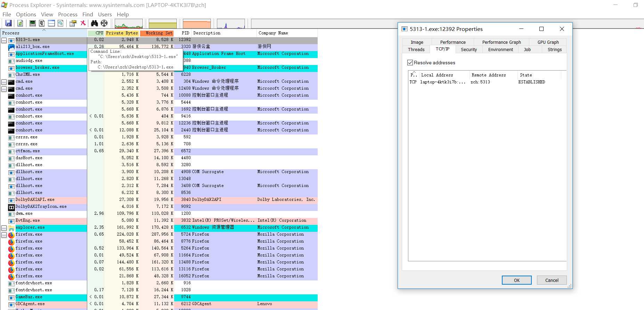Sort by the Company Name column header

287,33
